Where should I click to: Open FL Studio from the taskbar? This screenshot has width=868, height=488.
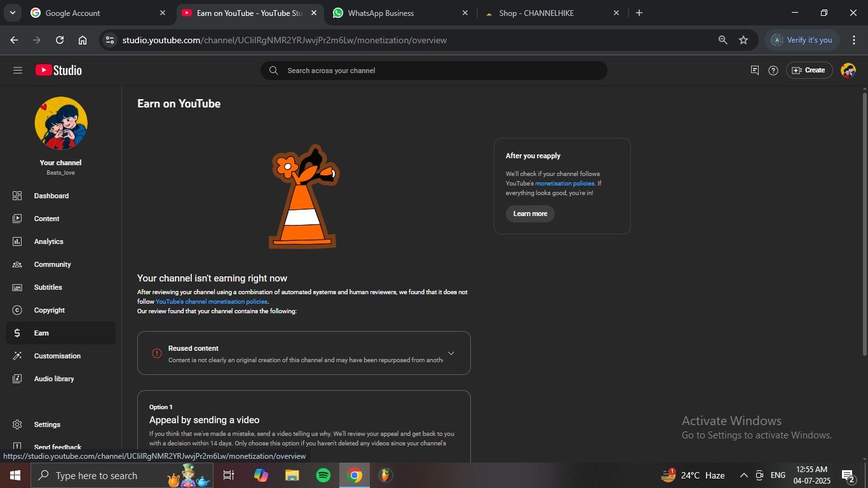pos(385,475)
